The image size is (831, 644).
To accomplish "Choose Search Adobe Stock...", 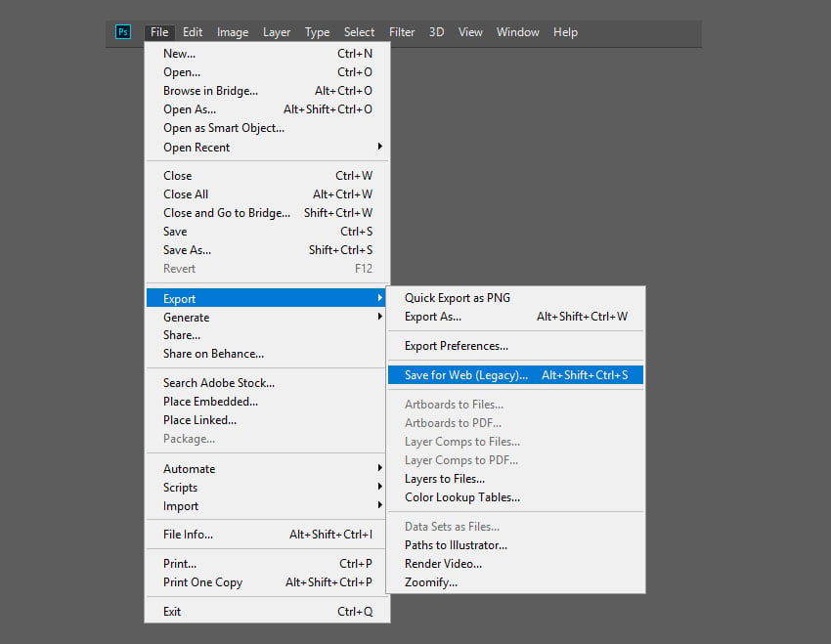I will [266, 382].
